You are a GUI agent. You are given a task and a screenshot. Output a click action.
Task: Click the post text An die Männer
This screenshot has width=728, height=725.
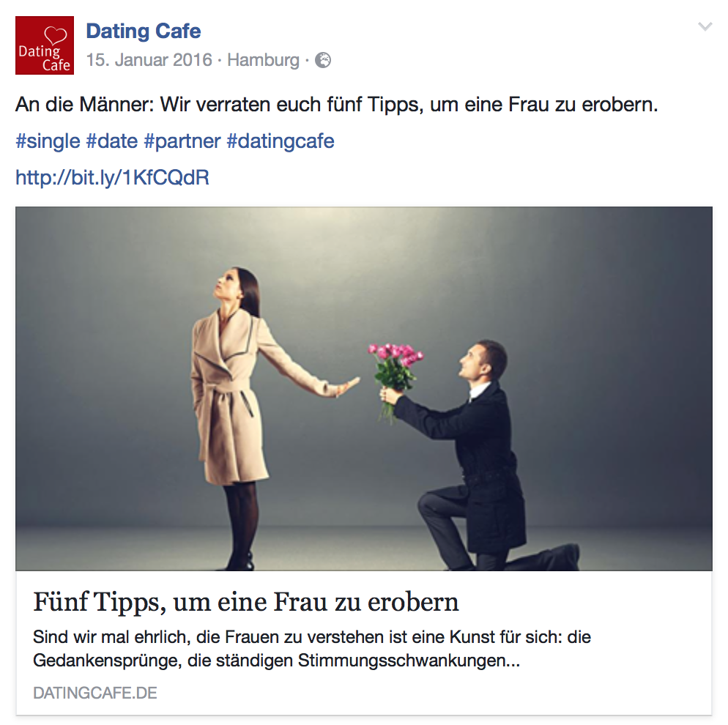337,105
